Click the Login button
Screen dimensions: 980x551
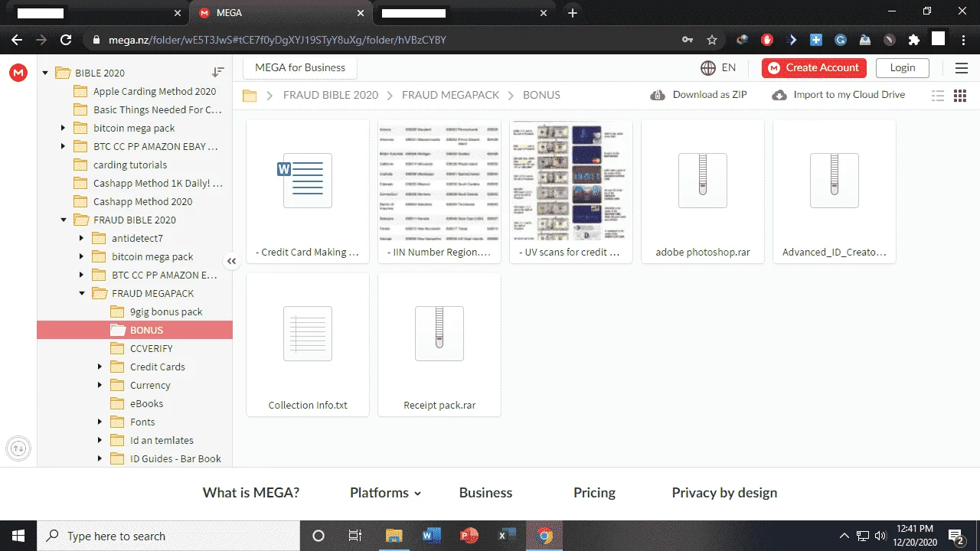pyautogui.click(x=903, y=68)
